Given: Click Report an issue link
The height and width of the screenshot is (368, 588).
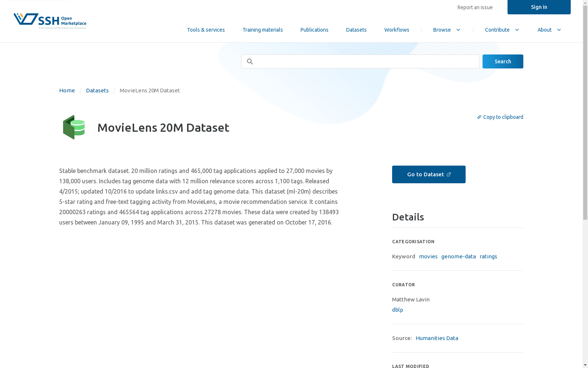Looking at the screenshot, I should pyautogui.click(x=475, y=7).
